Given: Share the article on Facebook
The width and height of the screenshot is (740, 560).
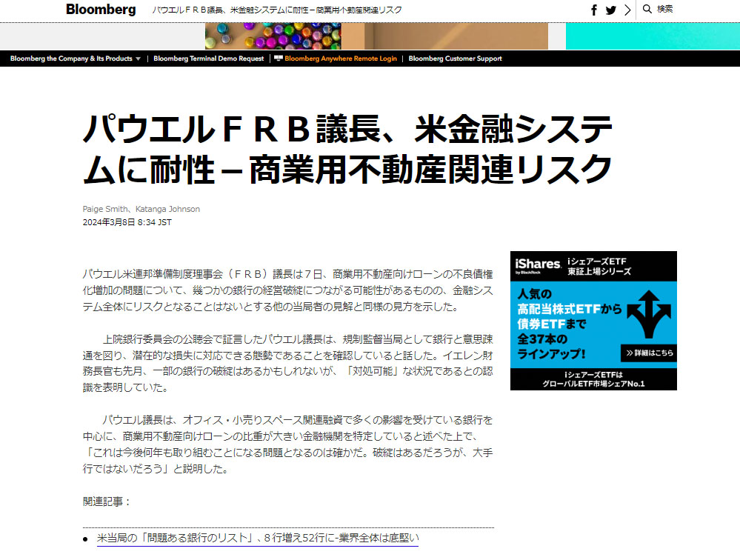Looking at the screenshot, I should pyautogui.click(x=594, y=10).
